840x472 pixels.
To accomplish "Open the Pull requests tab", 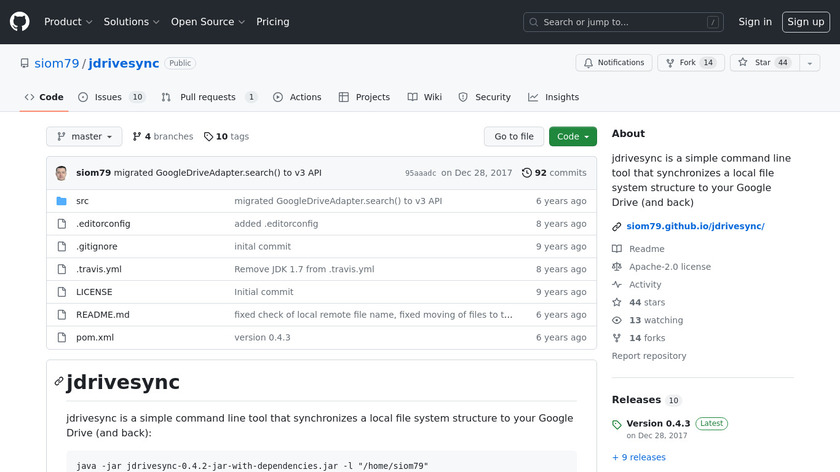I will pos(209,97).
